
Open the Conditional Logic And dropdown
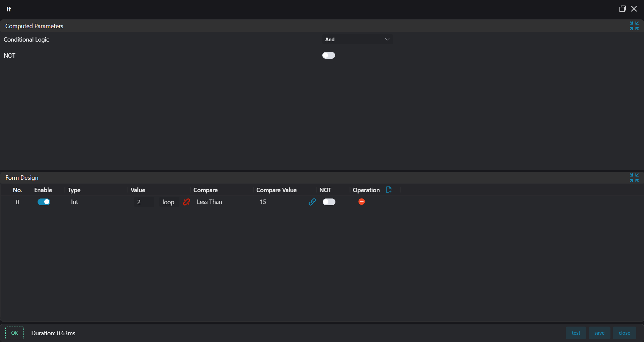pyautogui.click(x=357, y=40)
